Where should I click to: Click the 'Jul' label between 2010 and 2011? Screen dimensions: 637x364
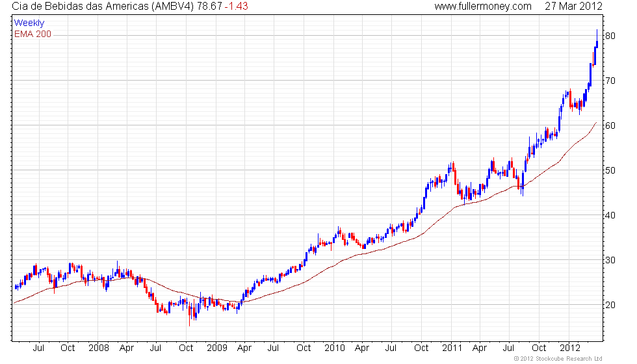pyautogui.click(x=391, y=348)
